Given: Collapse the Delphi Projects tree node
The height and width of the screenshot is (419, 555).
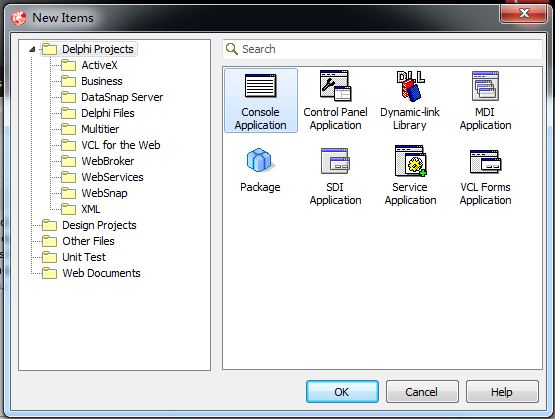Looking at the screenshot, I should coord(33,49).
